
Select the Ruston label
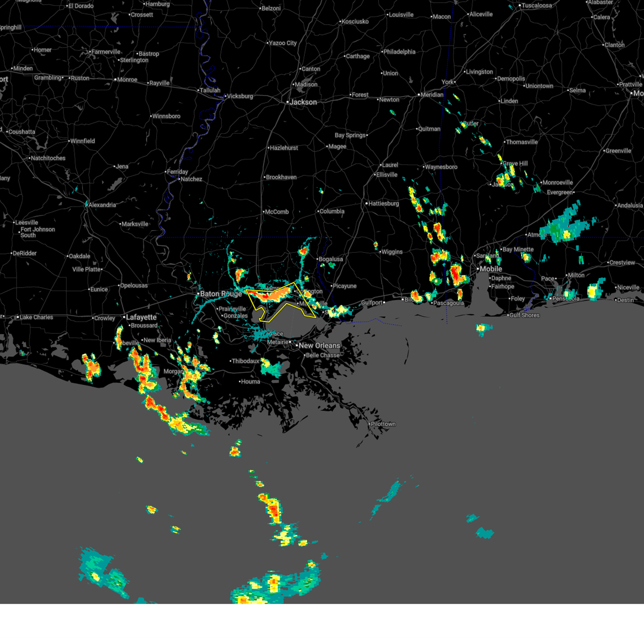(x=80, y=78)
